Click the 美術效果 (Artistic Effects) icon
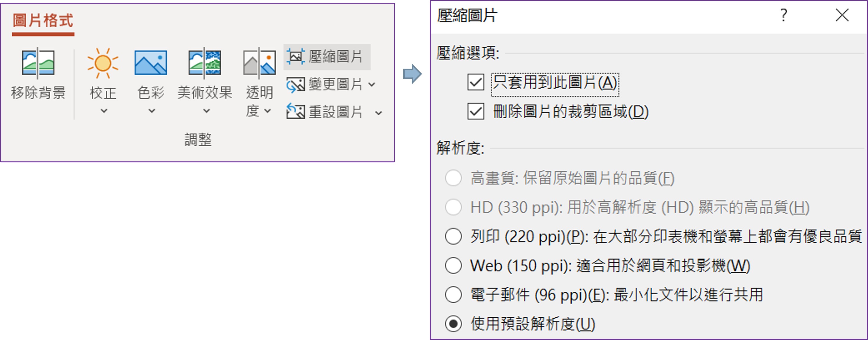868x340 pixels. click(205, 63)
